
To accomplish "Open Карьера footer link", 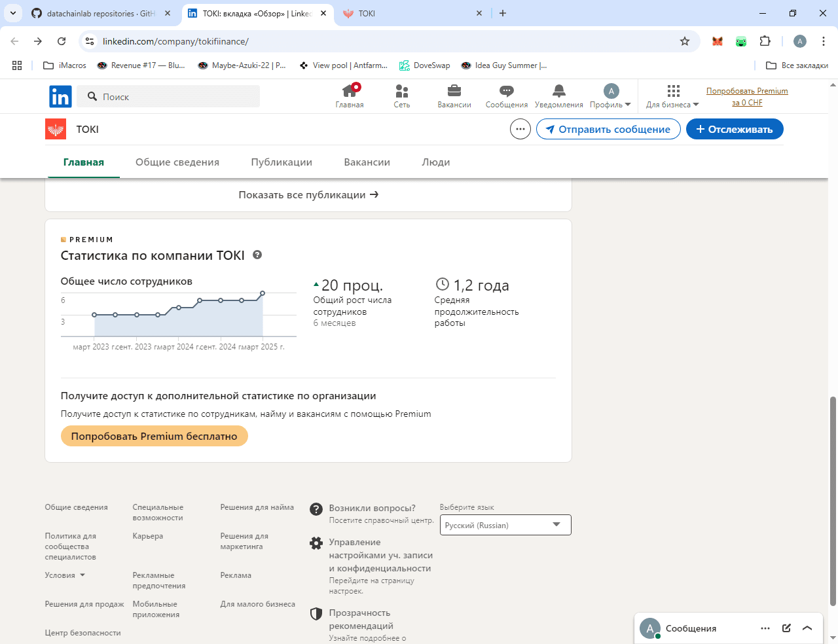I will pyautogui.click(x=148, y=536).
